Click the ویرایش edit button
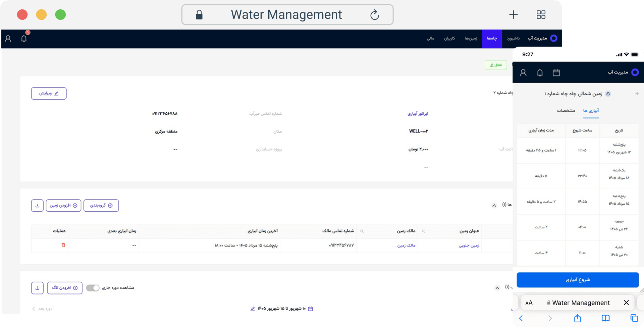The height and width of the screenshot is (327, 644). coord(49,93)
